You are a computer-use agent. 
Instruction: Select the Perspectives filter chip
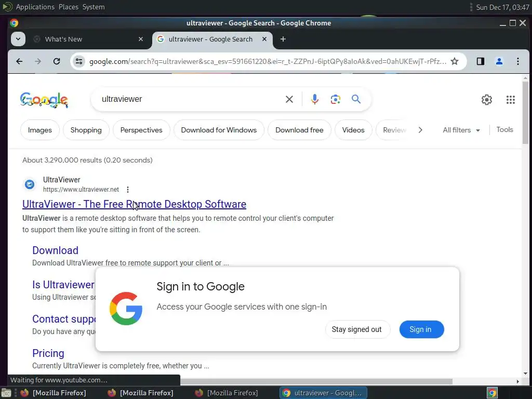pyautogui.click(x=141, y=130)
